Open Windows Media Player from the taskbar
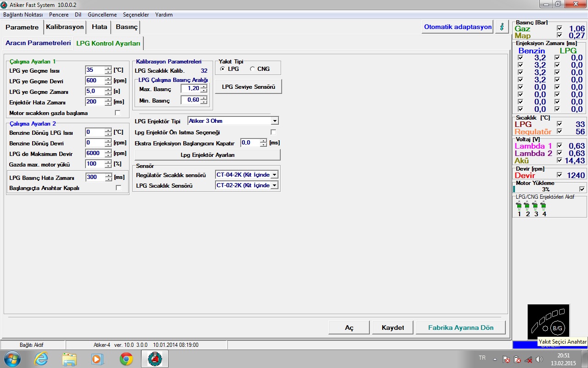This screenshot has width=588, height=368. [x=98, y=359]
